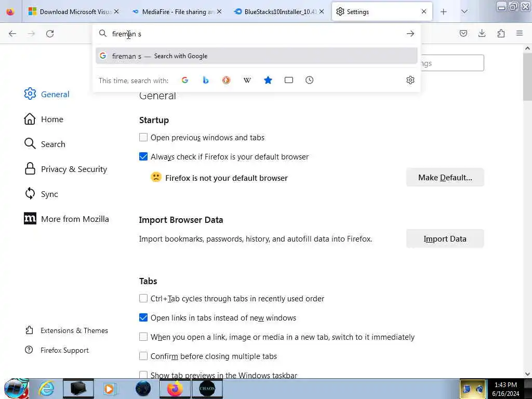Open More from Mozilla
This screenshot has height=399, width=532.
point(66,219)
